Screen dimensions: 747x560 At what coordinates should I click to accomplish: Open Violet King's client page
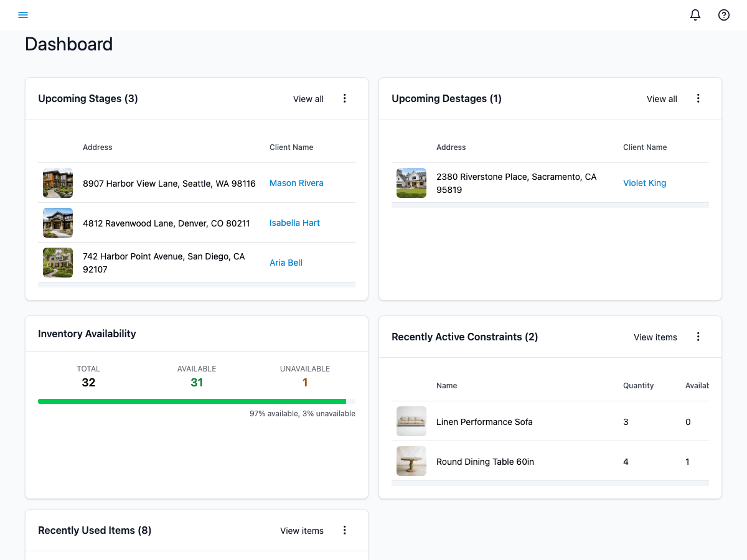click(x=644, y=182)
